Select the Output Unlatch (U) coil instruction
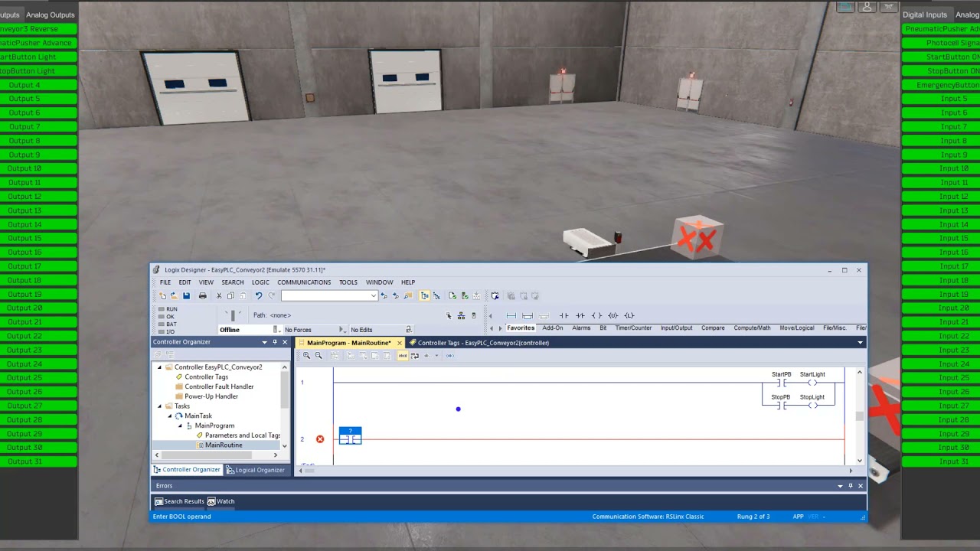This screenshot has height=551, width=980. (x=612, y=315)
